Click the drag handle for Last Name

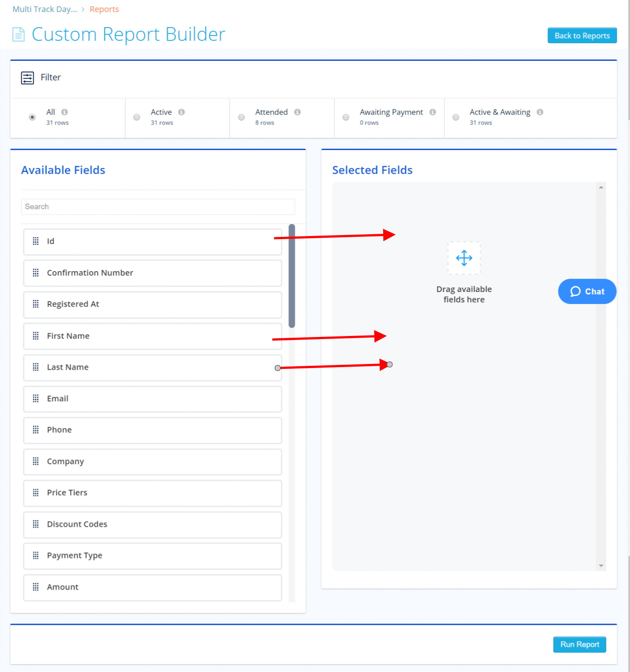coord(36,367)
